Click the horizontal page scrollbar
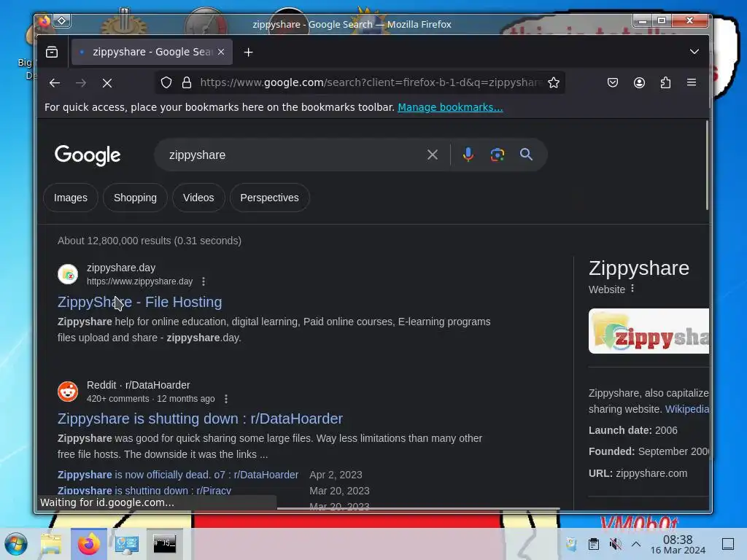The height and width of the screenshot is (560, 747). coord(418,509)
